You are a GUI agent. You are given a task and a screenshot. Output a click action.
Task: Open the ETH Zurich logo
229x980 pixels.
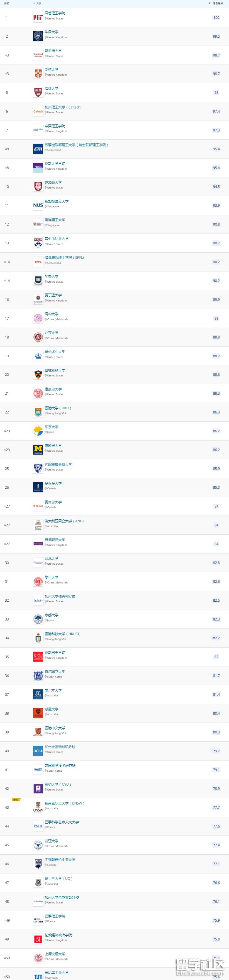coord(38,149)
